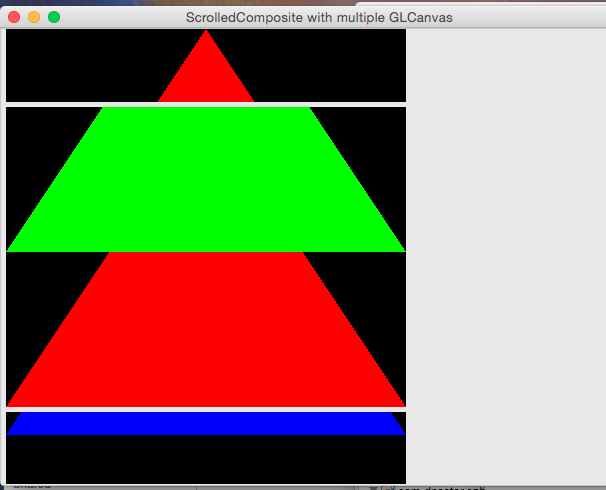Click the blue strip in the bottom canvas

click(x=206, y=424)
